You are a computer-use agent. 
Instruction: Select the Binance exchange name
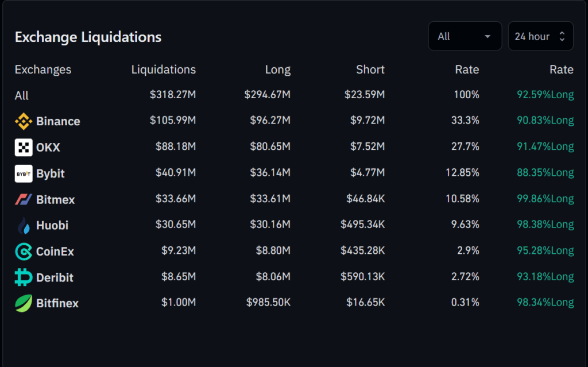click(x=58, y=121)
